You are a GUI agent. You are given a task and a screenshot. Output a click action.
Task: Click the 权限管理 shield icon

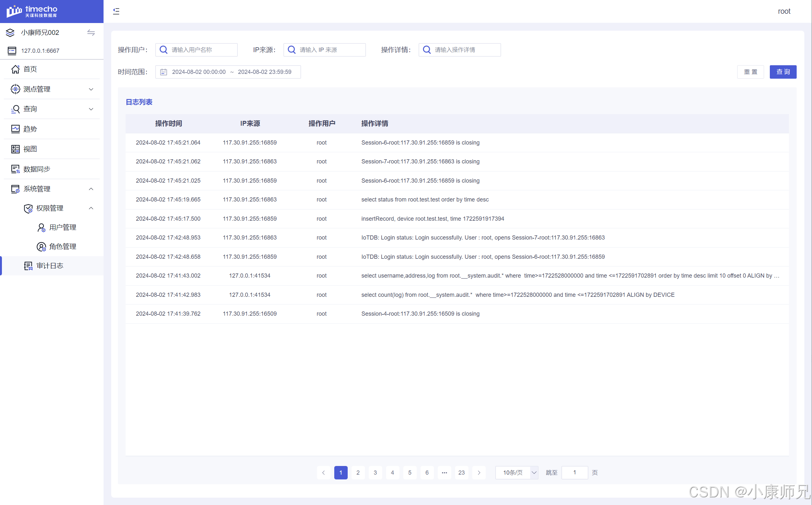28,209
